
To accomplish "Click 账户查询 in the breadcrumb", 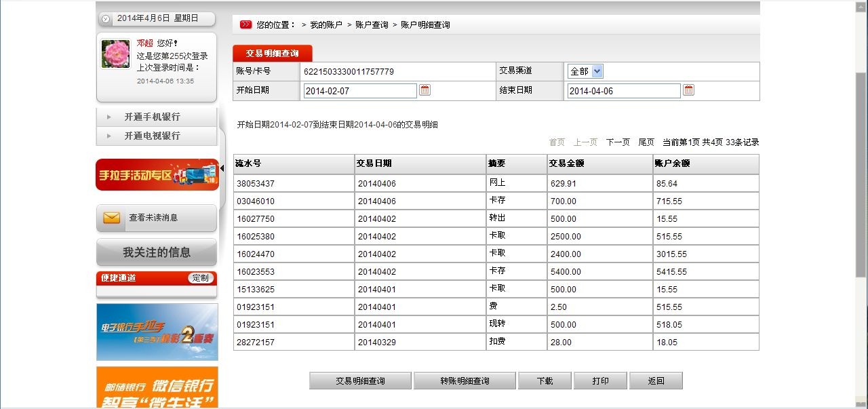I will pos(372,25).
